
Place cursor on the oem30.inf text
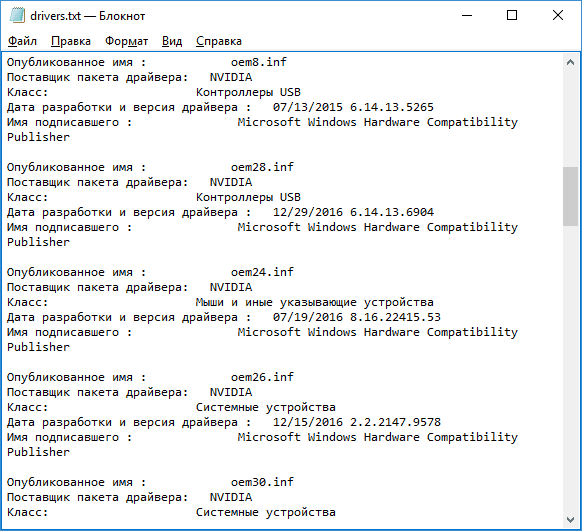262,482
